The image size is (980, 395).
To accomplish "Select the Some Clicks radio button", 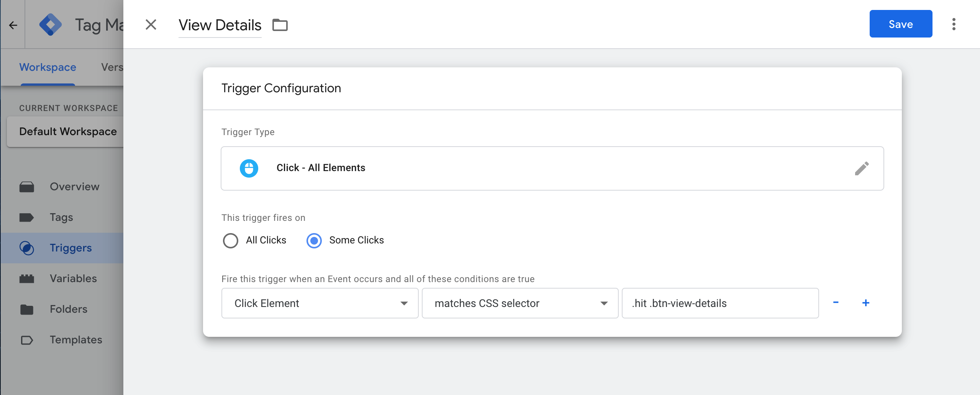I will 313,240.
